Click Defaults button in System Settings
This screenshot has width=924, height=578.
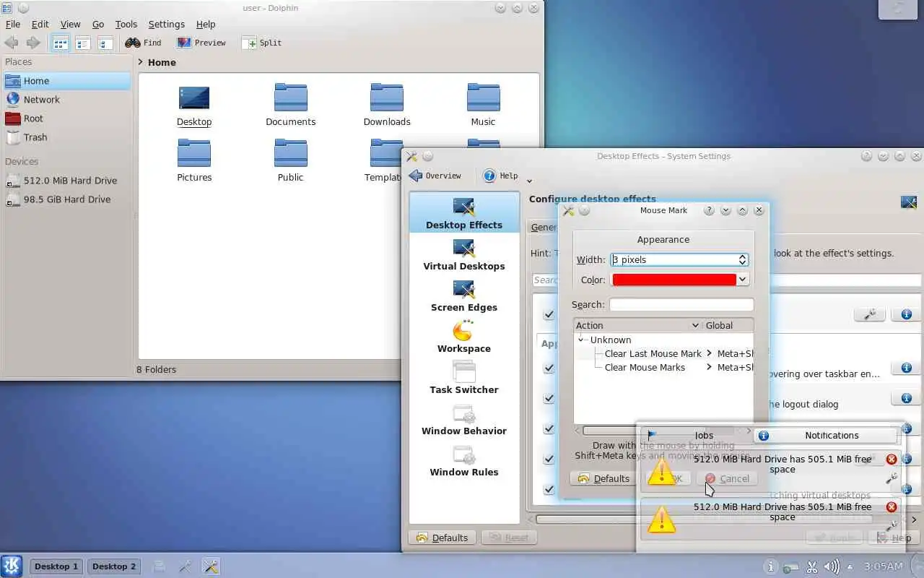[442, 538]
